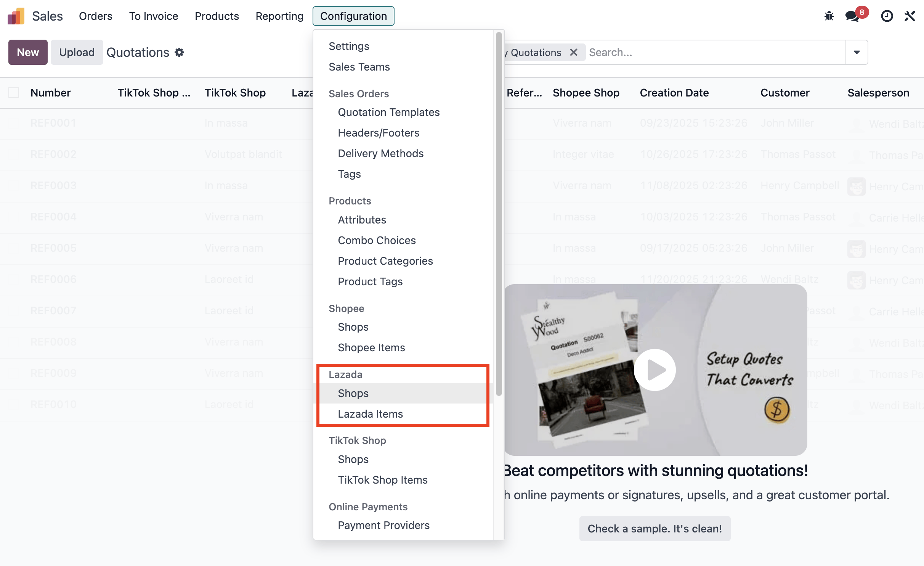
Task: Open the Quotations gear settings icon
Action: click(x=179, y=52)
